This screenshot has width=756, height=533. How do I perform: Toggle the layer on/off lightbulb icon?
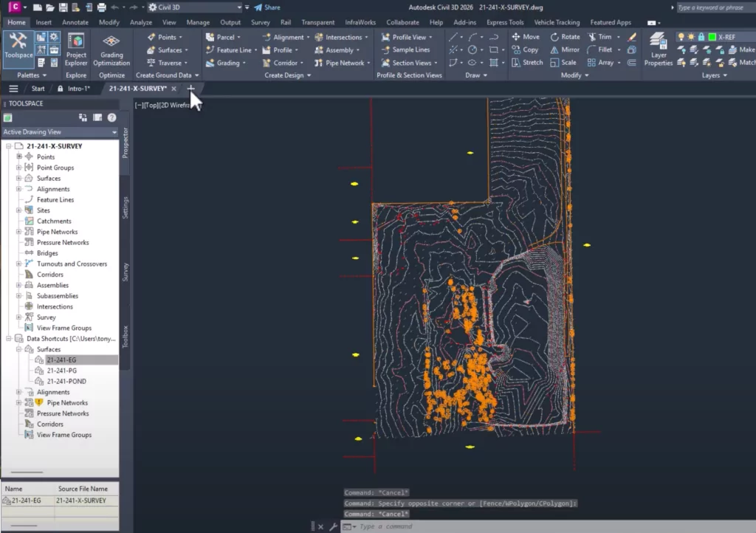[x=681, y=37]
